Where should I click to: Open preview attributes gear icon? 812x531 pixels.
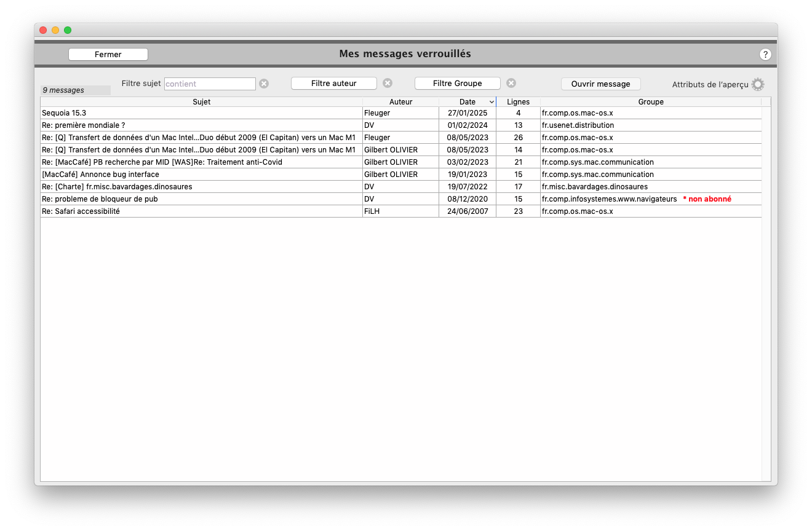click(758, 84)
